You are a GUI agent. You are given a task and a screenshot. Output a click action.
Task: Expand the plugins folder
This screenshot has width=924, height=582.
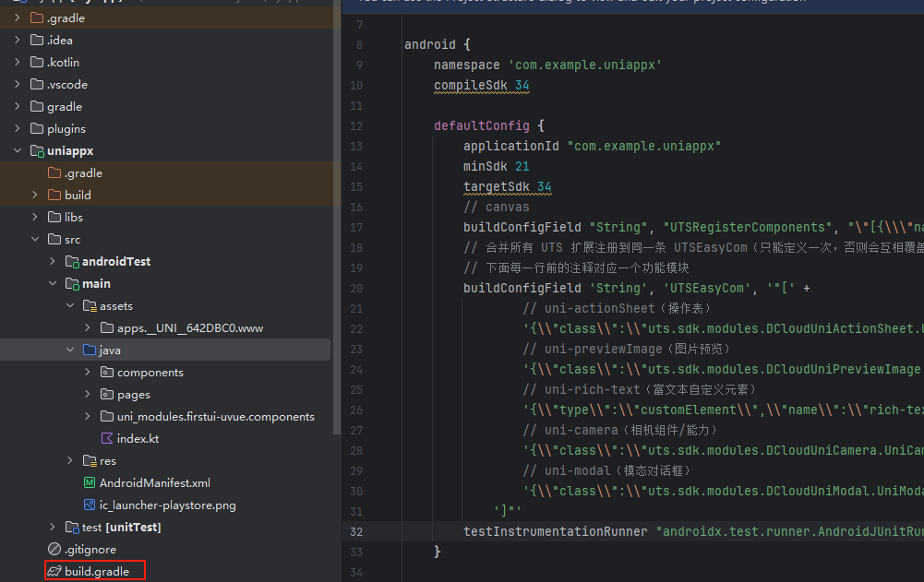point(18,128)
